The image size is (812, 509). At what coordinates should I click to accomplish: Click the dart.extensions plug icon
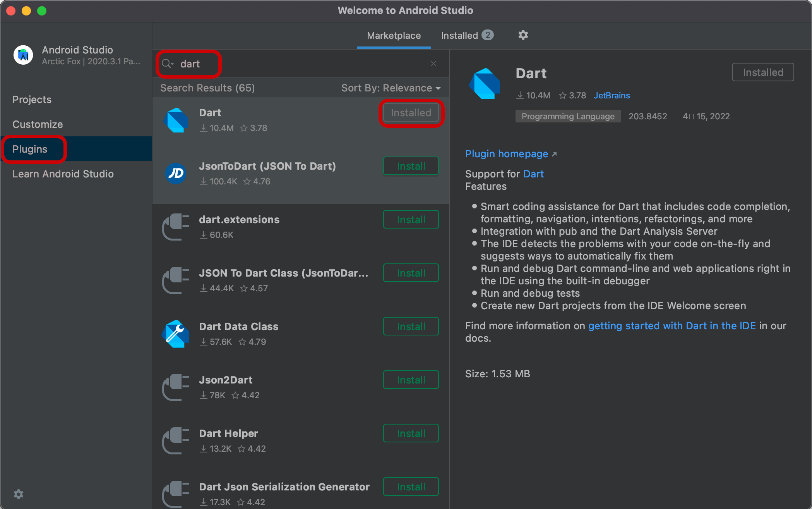point(176,227)
